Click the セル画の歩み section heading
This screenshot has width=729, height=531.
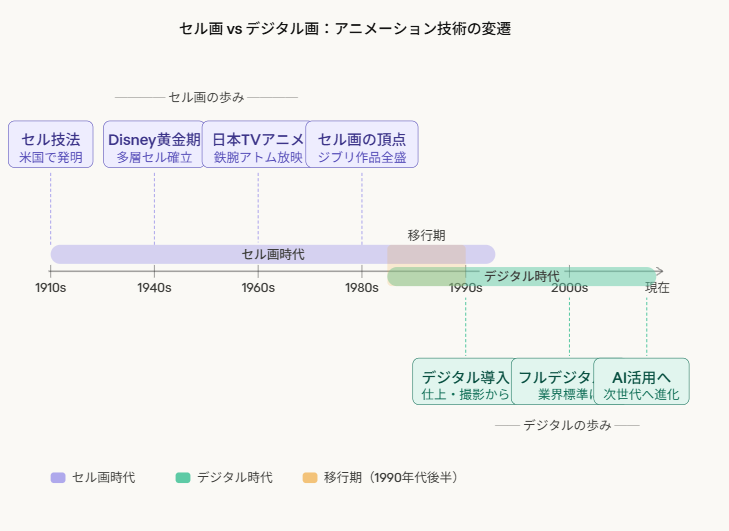[206, 97]
